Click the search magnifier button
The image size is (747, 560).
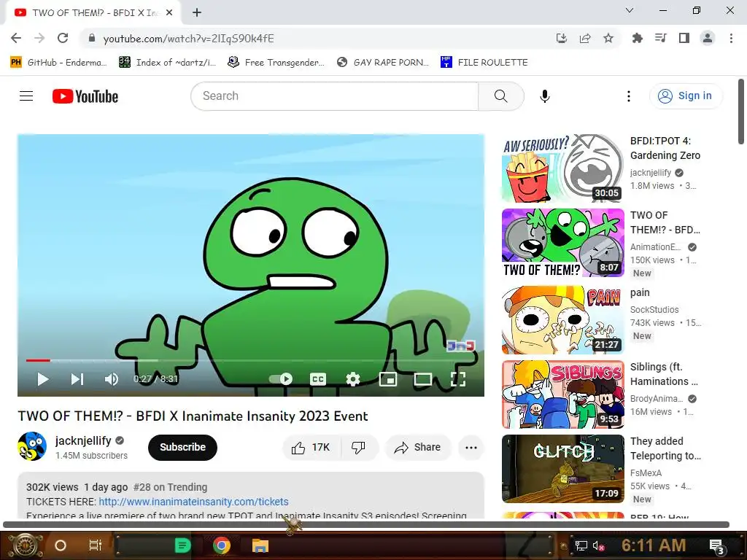[x=500, y=96]
